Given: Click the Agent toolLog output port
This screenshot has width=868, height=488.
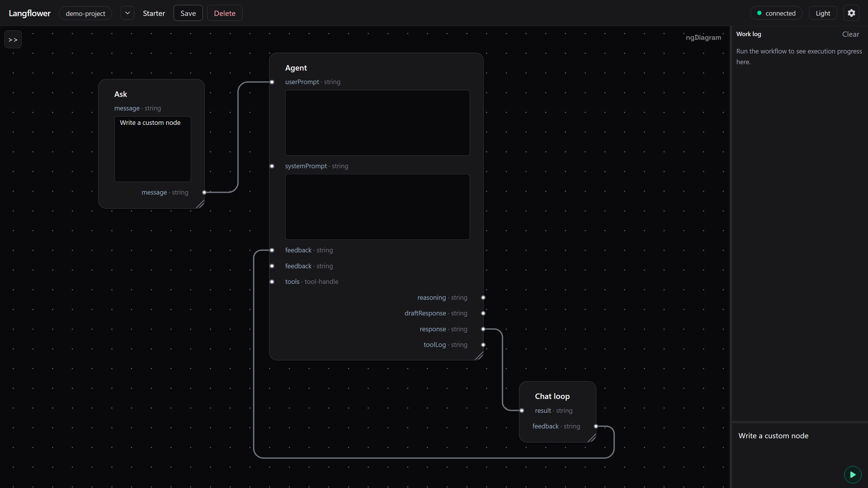Looking at the screenshot, I should pyautogui.click(x=483, y=345).
